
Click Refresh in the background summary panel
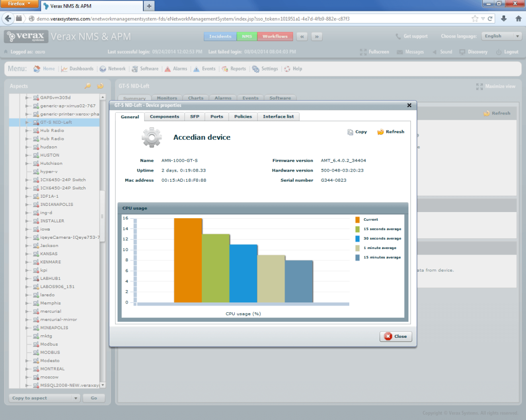(497, 113)
